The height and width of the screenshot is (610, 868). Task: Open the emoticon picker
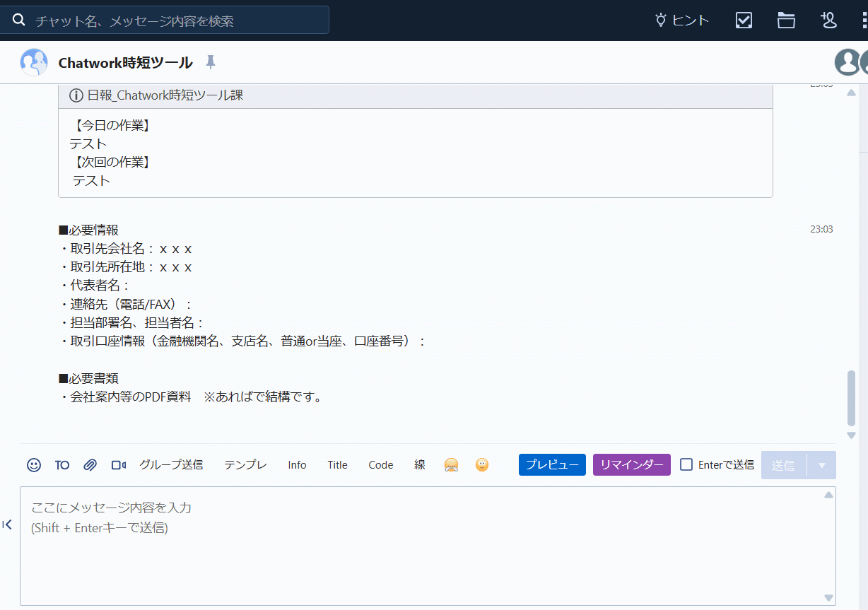coord(34,465)
